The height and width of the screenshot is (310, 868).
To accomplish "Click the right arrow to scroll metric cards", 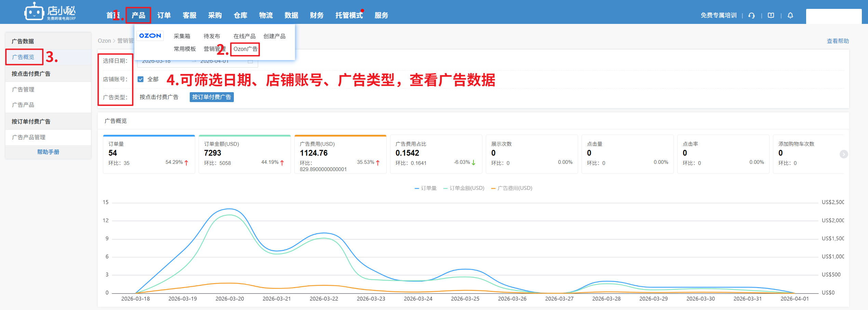I will pyautogui.click(x=843, y=154).
